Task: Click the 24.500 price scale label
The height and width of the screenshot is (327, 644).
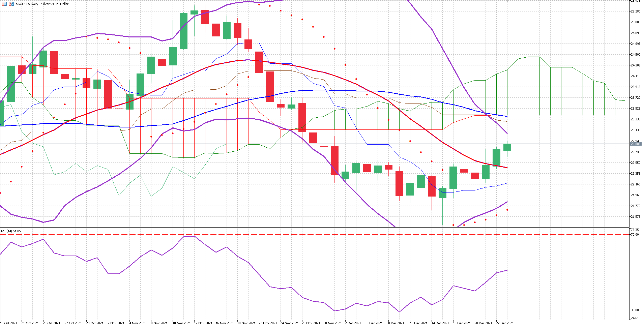Action: [635, 55]
